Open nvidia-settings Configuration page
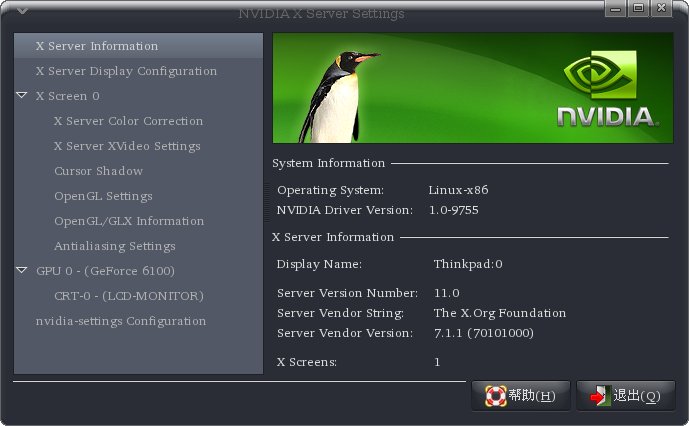The height and width of the screenshot is (426, 689). tap(121, 321)
